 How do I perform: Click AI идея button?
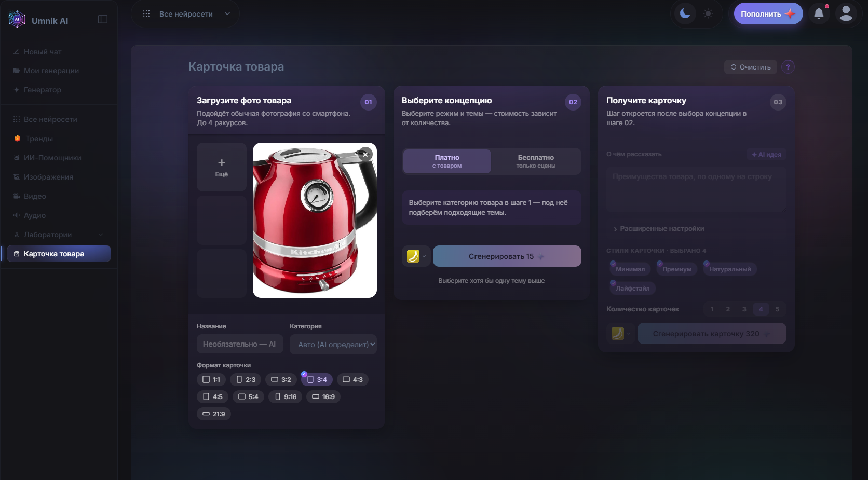click(766, 155)
